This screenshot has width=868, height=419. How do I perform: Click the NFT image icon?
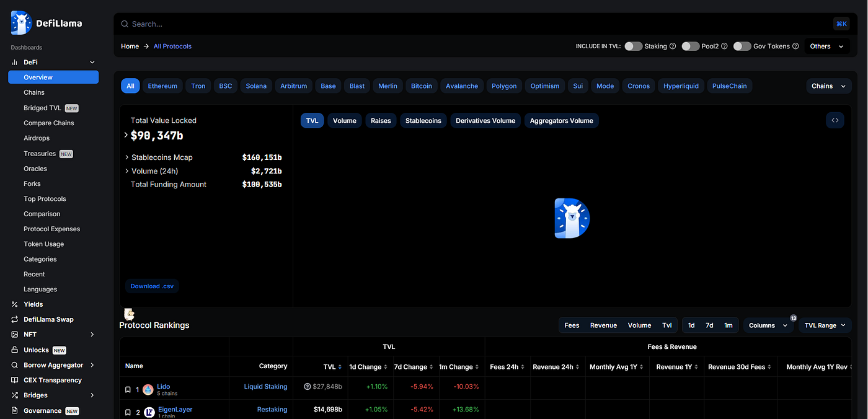14,335
